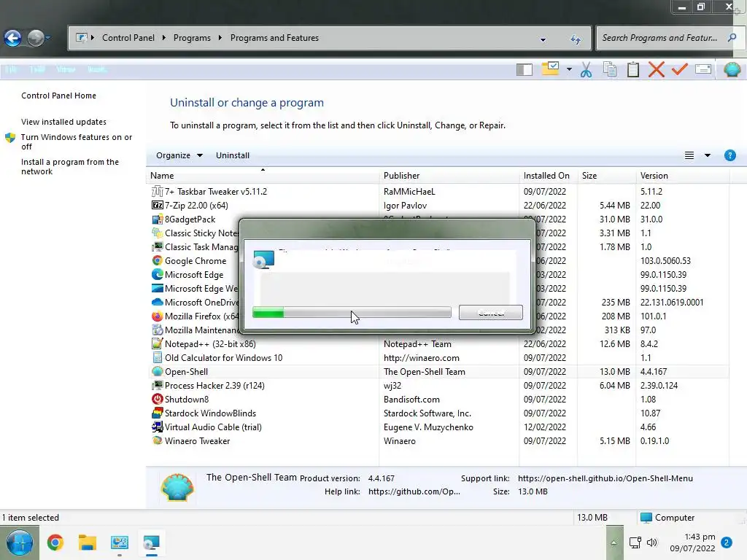Select the 7+ Taskbar Tweaker icon

click(x=158, y=192)
